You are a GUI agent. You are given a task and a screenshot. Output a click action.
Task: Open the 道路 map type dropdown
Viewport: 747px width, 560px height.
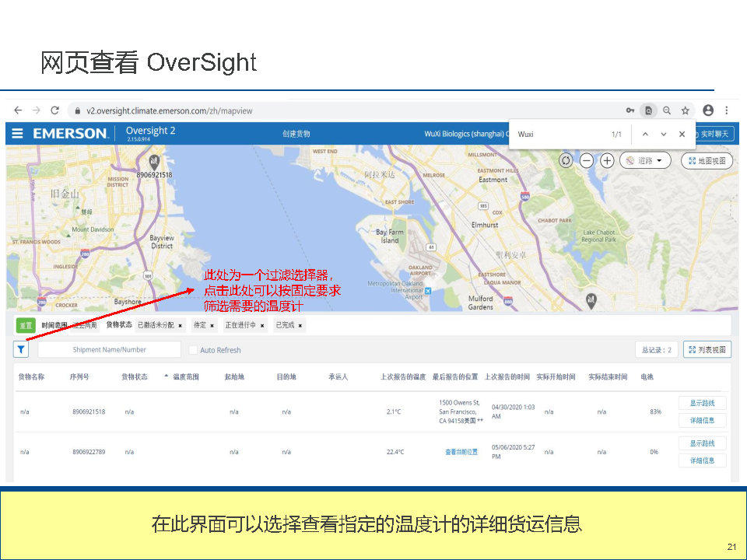click(x=645, y=160)
